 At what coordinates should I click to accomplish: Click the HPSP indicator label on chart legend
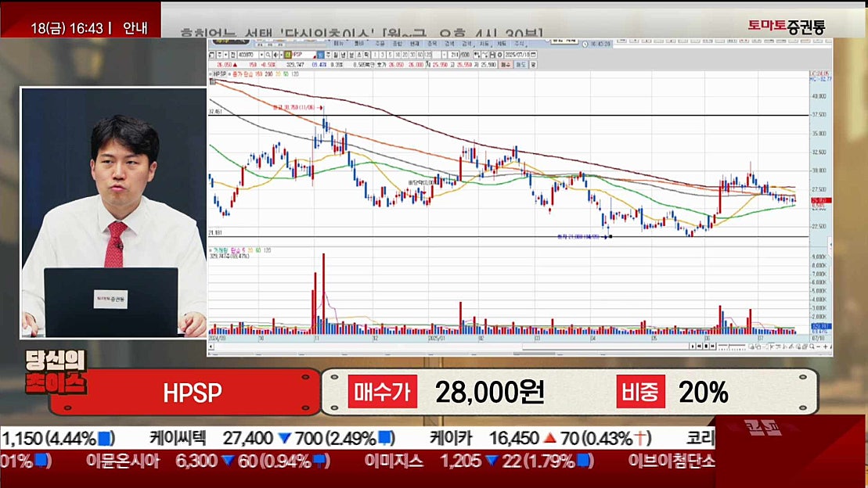tap(218, 74)
